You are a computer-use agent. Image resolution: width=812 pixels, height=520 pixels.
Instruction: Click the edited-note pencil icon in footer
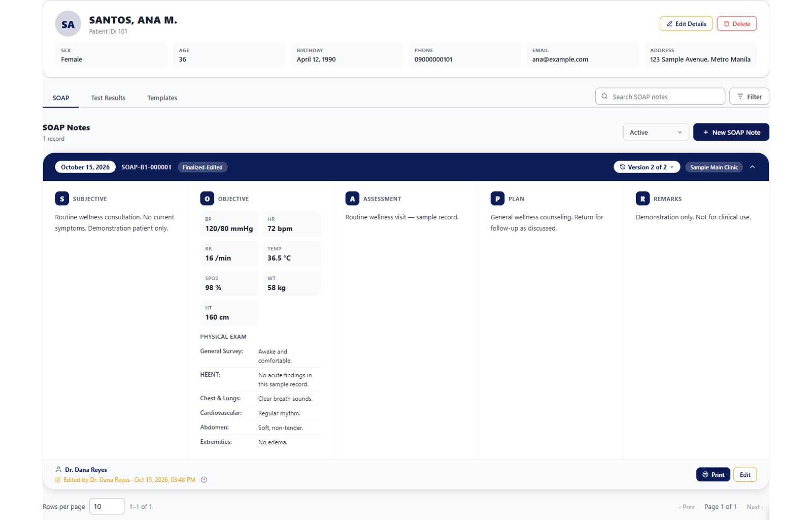(58, 480)
